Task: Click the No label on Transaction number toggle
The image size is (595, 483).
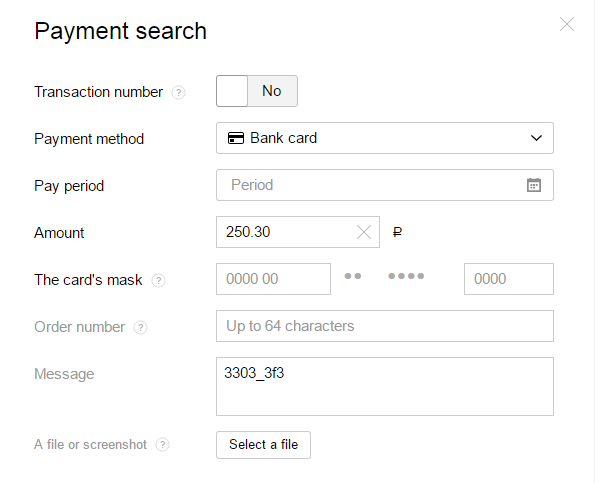Action: [272, 91]
